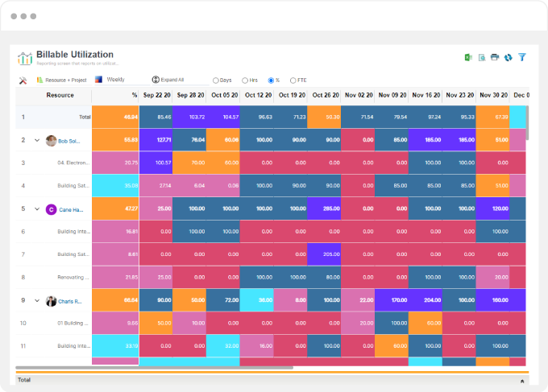Collapse the Charis R row

click(x=37, y=300)
